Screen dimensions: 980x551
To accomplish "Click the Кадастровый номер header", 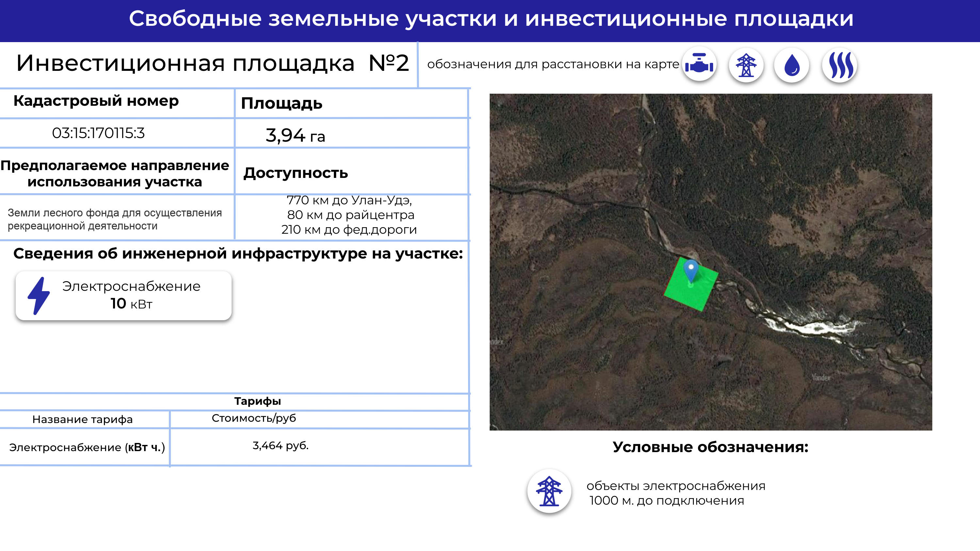I will [96, 101].
